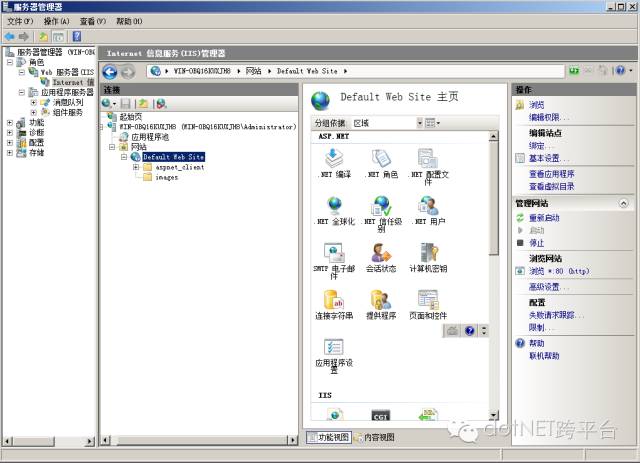Switch to the 内容视图 tab

[374, 437]
